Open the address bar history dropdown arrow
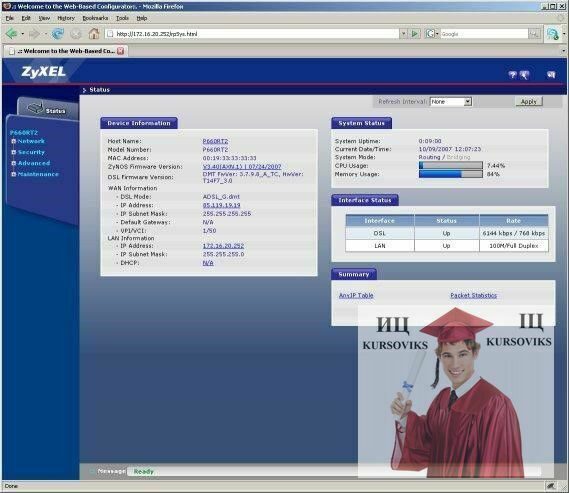569x493 pixels. [403, 34]
